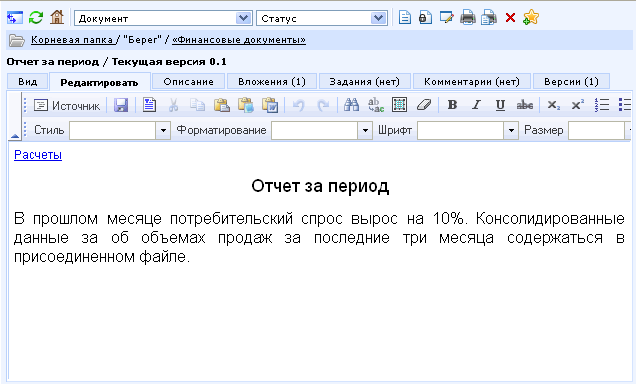The height and width of the screenshot is (384, 636).
Task: Click the select all icon
Action: pos(399,105)
